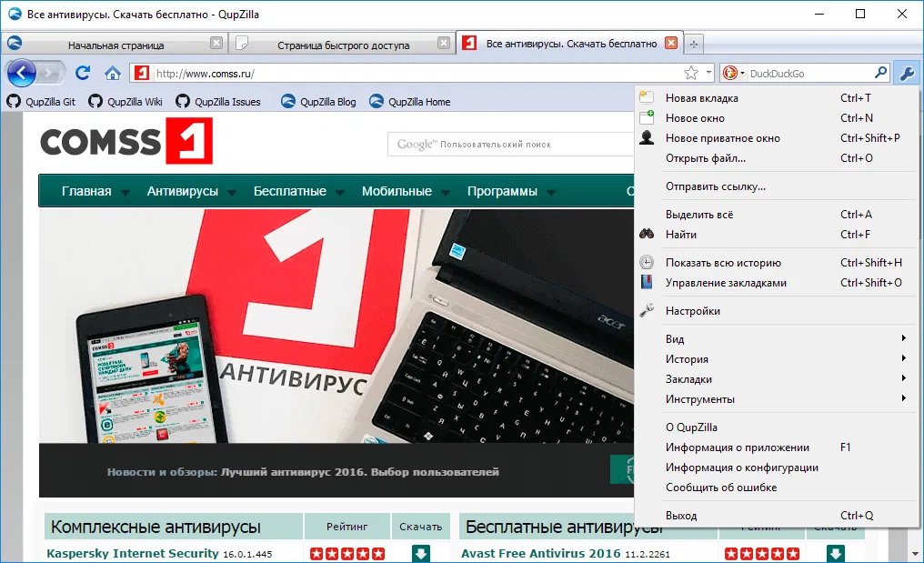This screenshot has width=924, height=563.
Task: Choose Открыть файл... menu entry
Action: 777,158
